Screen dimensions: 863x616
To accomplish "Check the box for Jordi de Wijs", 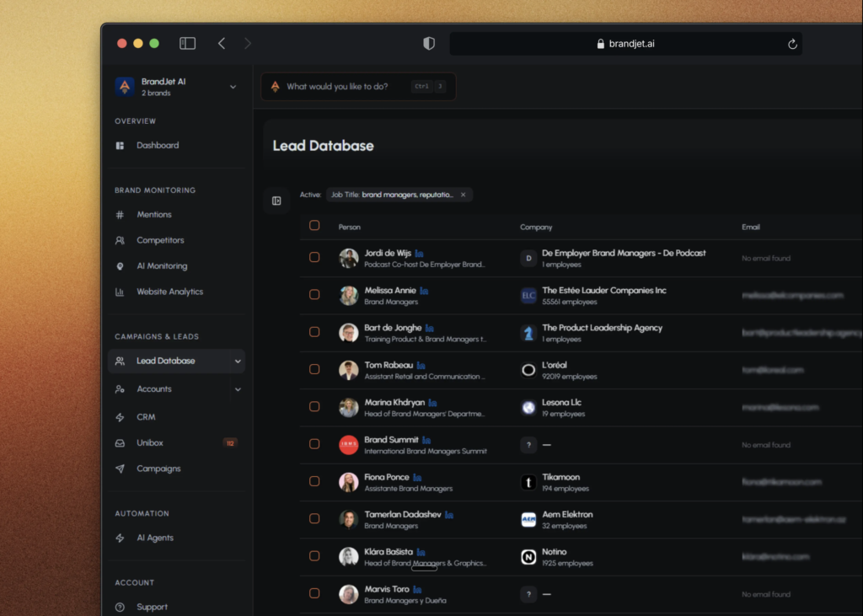I will (314, 257).
